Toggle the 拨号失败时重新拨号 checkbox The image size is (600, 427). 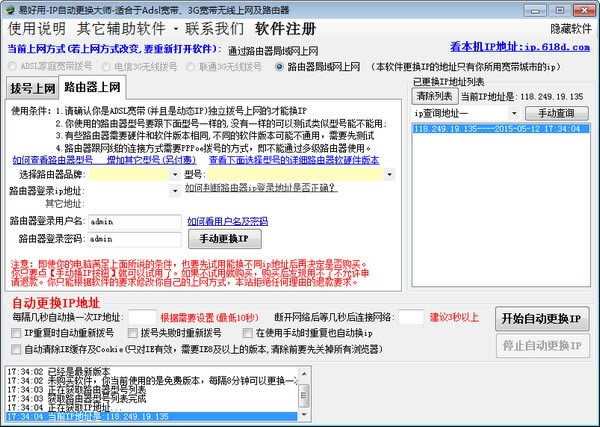click(132, 333)
